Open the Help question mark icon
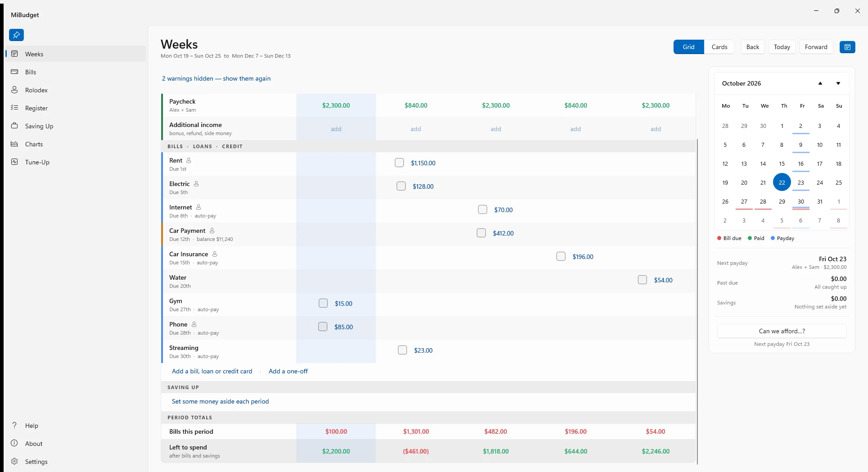Image resolution: width=868 pixels, height=472 pixels. point(14,425)
